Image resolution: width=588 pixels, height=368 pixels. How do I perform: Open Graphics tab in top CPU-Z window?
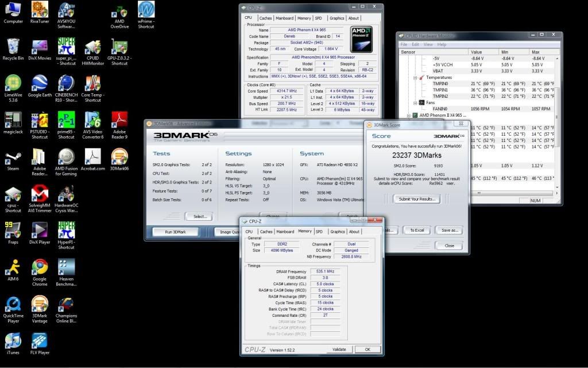point(336,18)
